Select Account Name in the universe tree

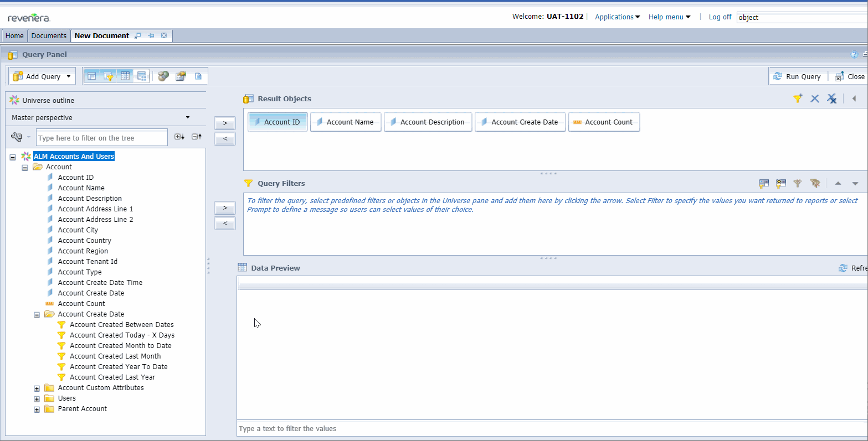coord(81,188)
